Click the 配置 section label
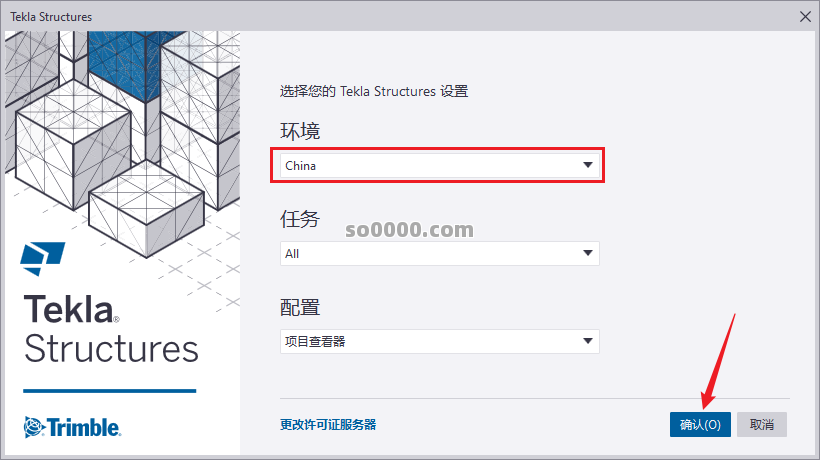 pyautogui.click(x=300, y=307)
